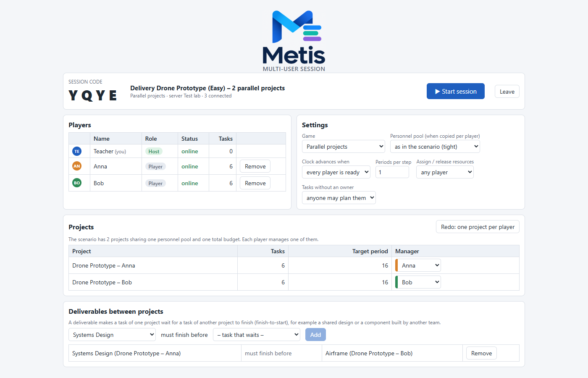
Task: Click Anna's AN avatar icon
Action: point(77,166)
